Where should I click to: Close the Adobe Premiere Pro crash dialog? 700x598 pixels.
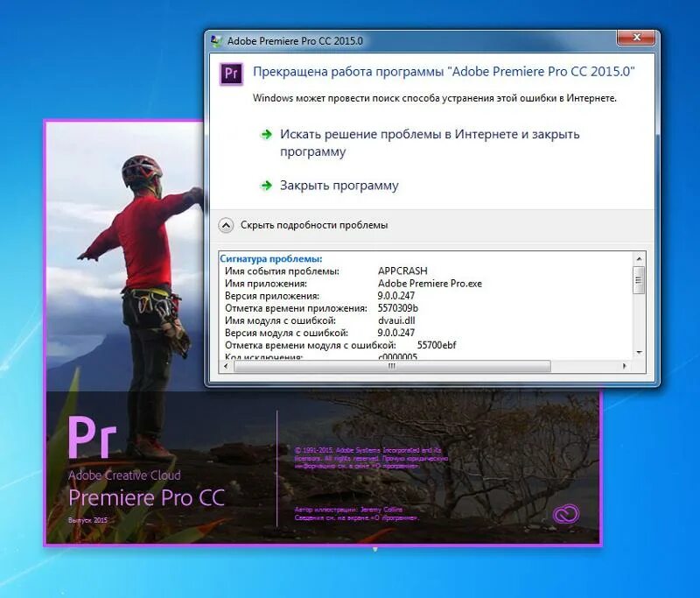637,38
